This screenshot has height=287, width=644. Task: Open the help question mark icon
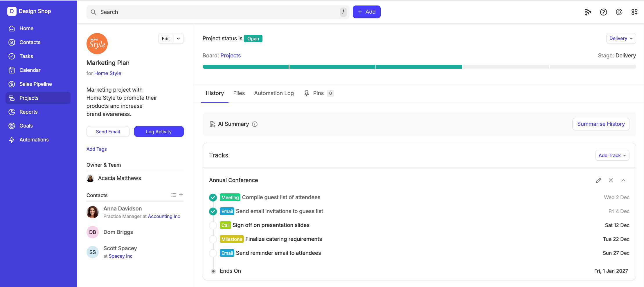pos(603,12)
